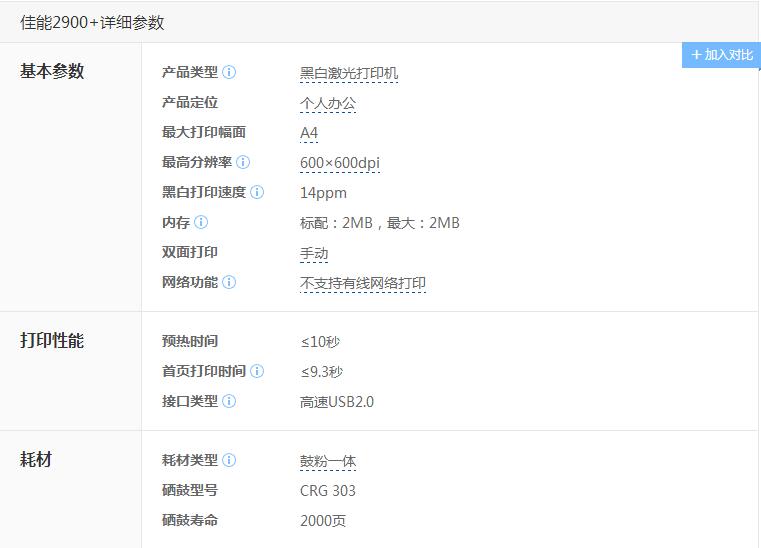Open the 黑白激光打印机 link
Screen dimensions: 761x548
pos(349,73)
